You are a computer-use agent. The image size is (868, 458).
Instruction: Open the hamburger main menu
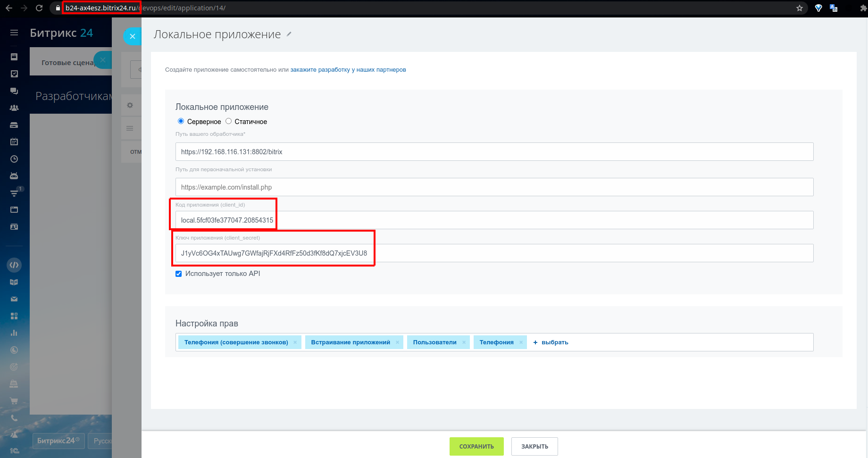14,33
